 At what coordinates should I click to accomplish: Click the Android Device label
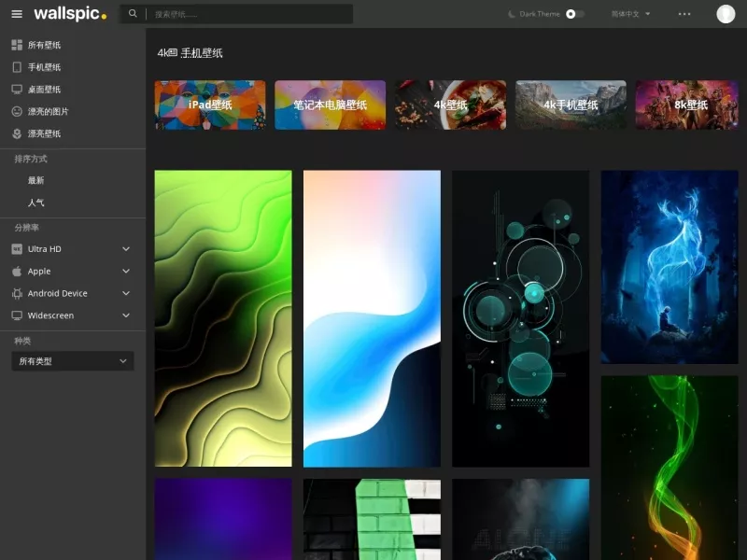[57, 293]
